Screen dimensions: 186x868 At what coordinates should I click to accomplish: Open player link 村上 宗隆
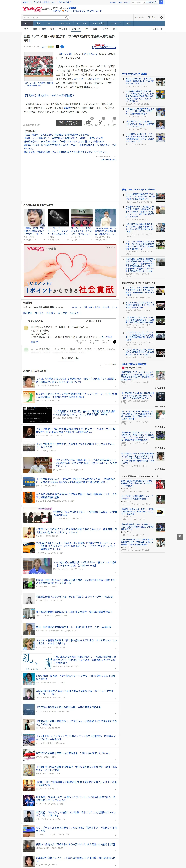[62, 313]
